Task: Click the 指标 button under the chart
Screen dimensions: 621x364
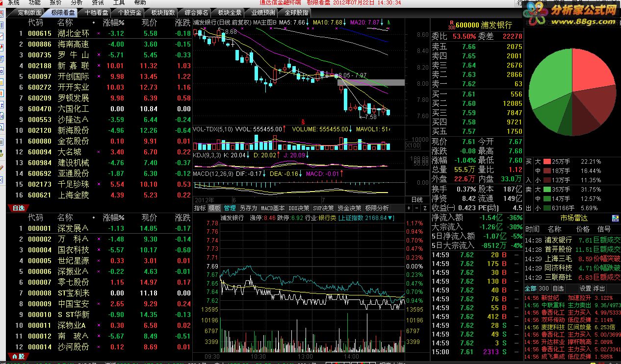Action: (x=200, y=208)
